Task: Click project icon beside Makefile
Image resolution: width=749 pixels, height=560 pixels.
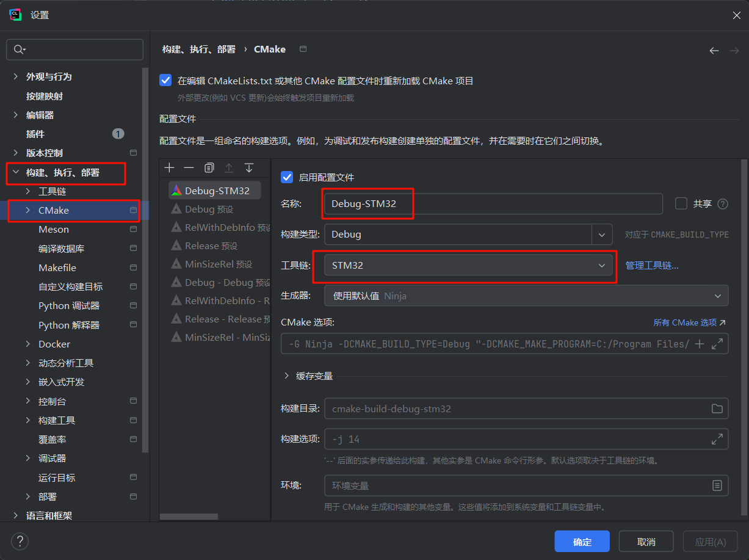Action: coord(133,267)
